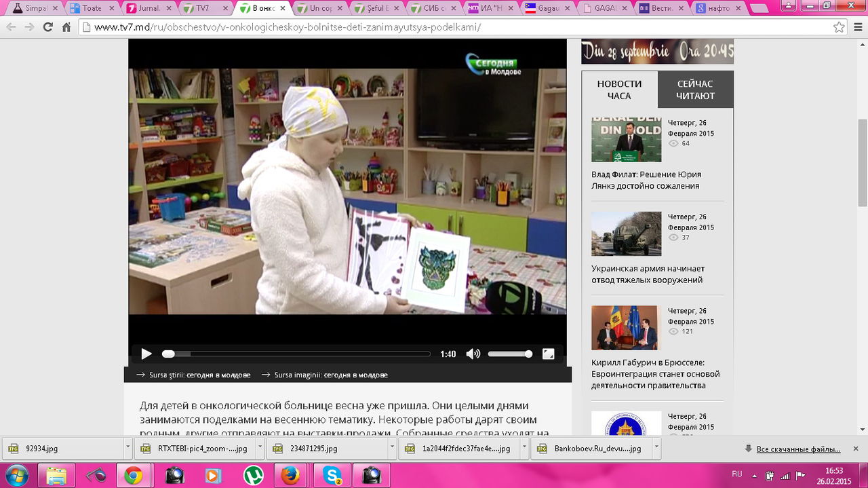
Task: Open the media player taskbar icon
Action: tap(214, 475)
